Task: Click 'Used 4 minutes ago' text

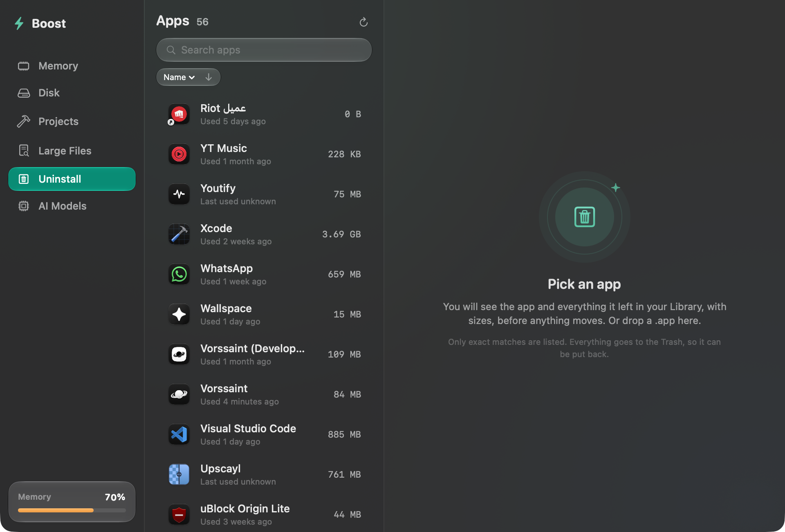Action: point(240,402)
